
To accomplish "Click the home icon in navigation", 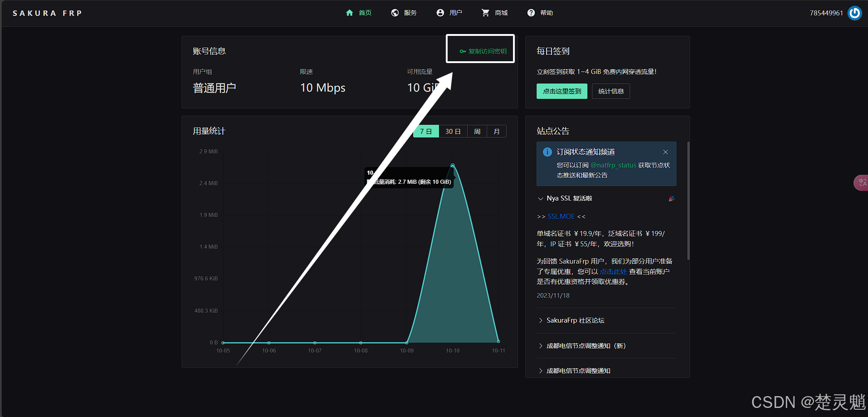I will click(x=350, y=13).
